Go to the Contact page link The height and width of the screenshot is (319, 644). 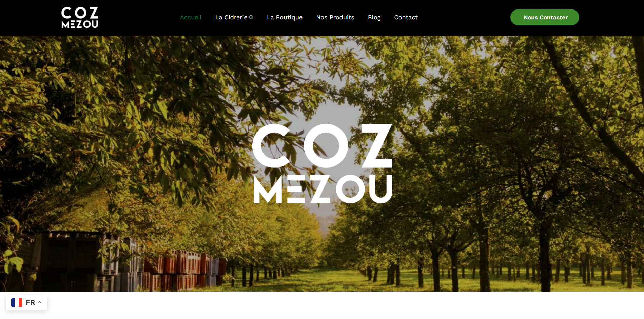point(406,17)
